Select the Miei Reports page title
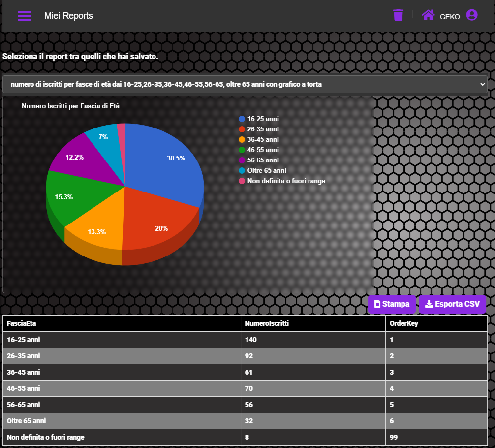 tap(68, 16)
